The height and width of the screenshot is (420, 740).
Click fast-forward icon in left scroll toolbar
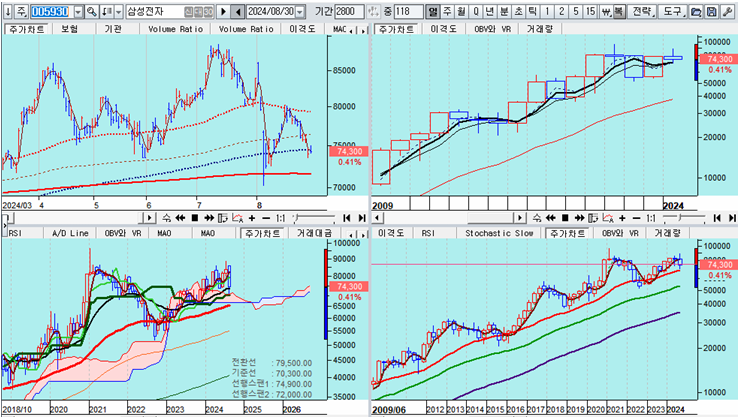coord(209,218)
